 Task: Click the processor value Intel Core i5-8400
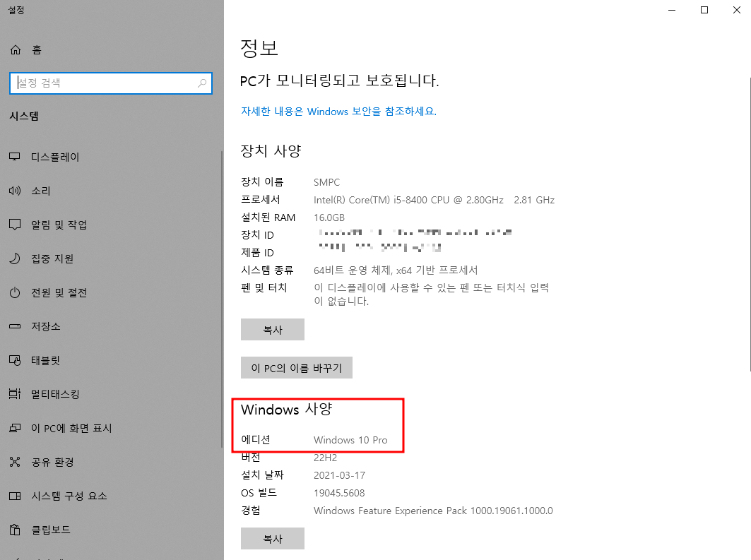coord(434,200)
